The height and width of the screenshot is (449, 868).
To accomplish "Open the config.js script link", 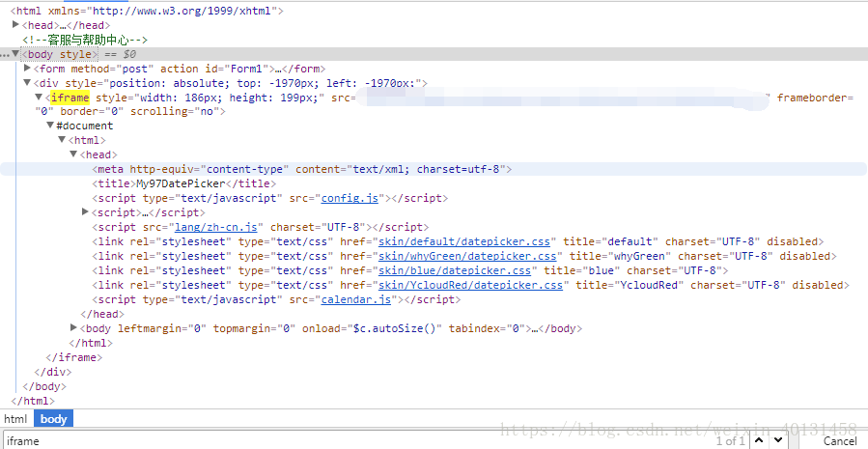I will click(350, 198).
